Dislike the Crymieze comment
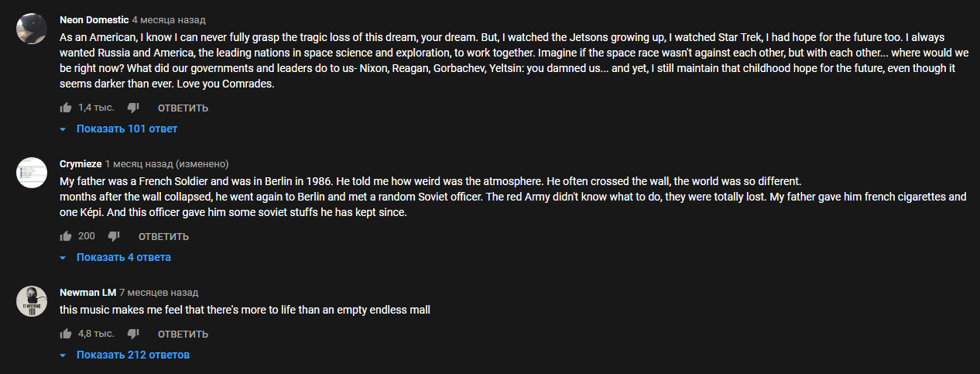This screenshot has width=980, height=374. (114, 236)
